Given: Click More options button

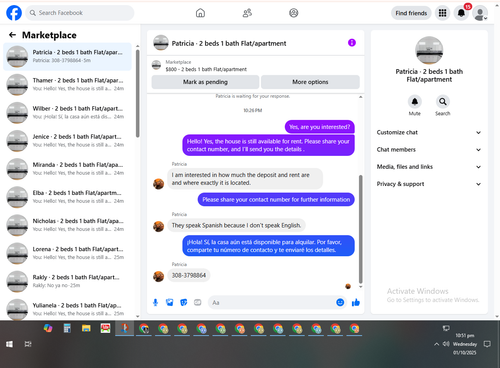Looking at the screenshot, I should (x=310, y=82).
